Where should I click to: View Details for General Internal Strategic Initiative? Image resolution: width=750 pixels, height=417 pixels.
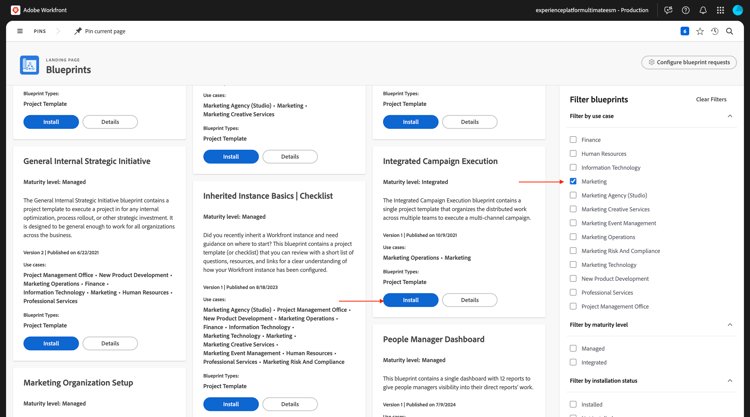point(110,343)
